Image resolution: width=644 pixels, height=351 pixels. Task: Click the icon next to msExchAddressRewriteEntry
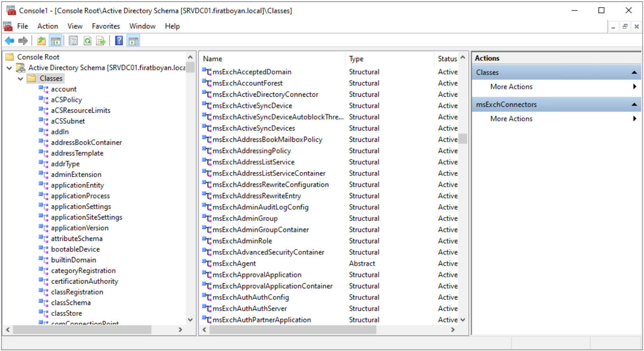coord(207,196)
